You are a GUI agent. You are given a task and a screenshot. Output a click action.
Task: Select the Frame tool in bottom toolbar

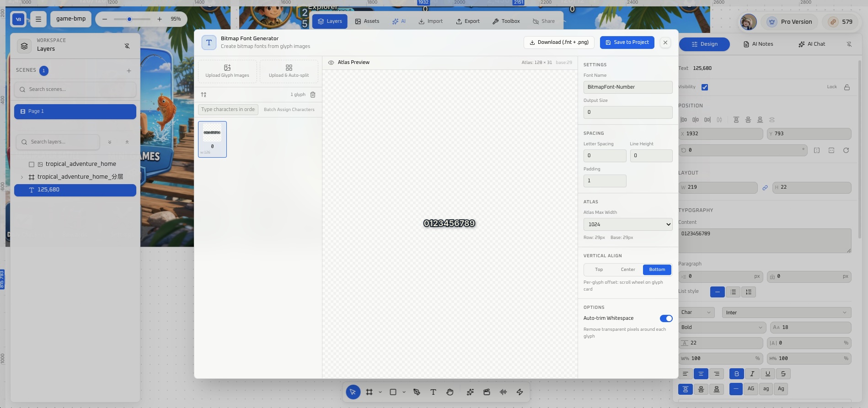369,392
